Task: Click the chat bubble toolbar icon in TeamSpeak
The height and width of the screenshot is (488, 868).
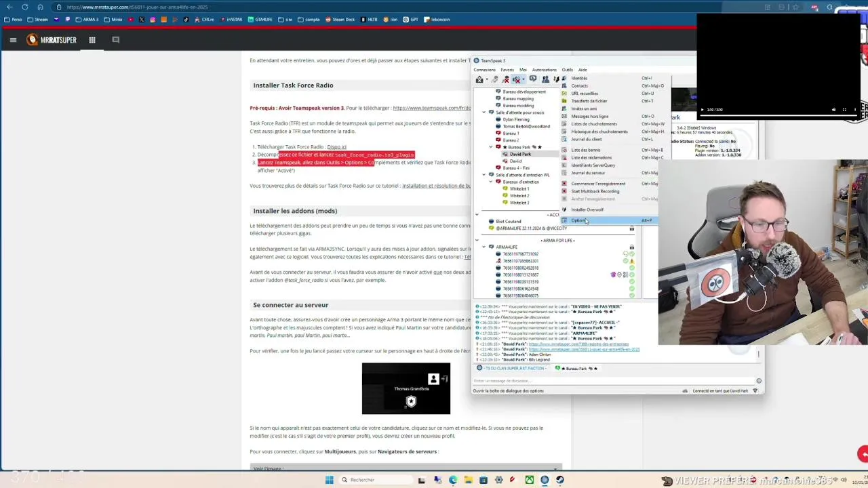Action: tap(533, 80)
